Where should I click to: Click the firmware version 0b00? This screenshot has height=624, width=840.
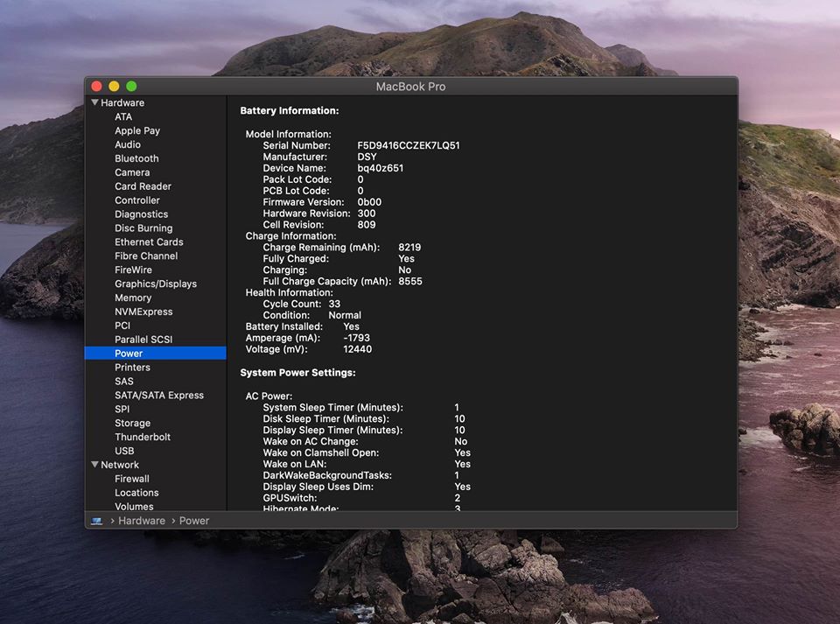pos(369,202)
